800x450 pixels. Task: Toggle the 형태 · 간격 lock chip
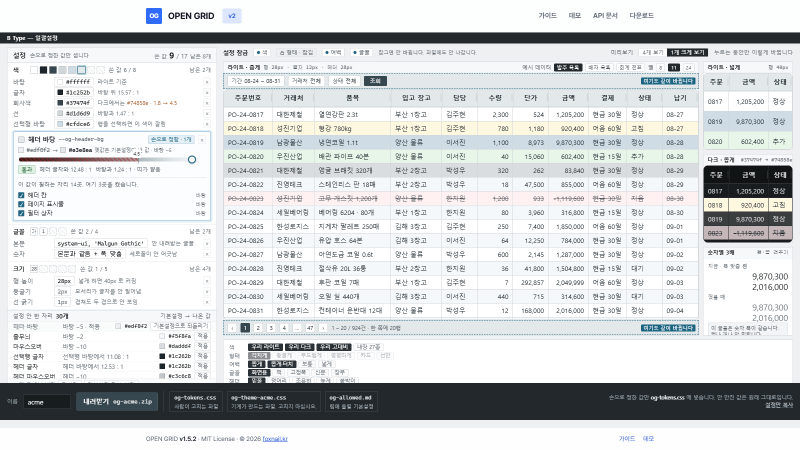click(296, 53)
